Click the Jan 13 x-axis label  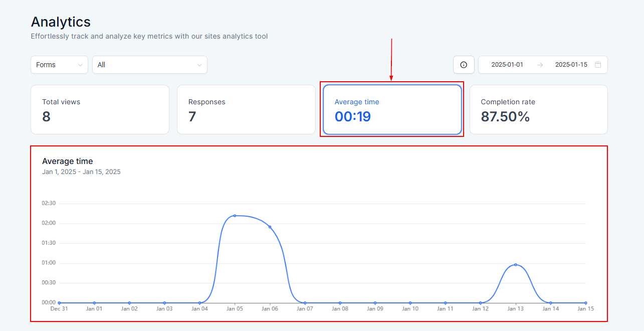pyautogui.click(x=515, y=309)
